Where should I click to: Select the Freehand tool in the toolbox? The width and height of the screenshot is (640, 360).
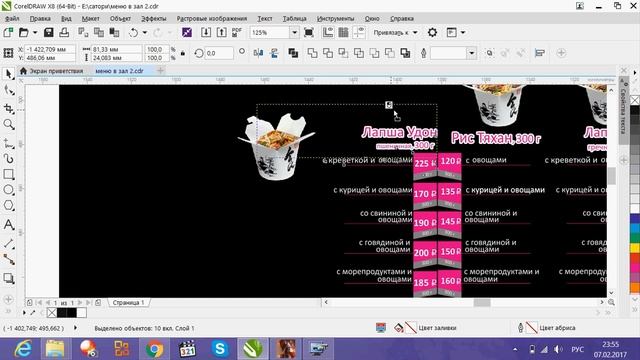pos(9,143)
